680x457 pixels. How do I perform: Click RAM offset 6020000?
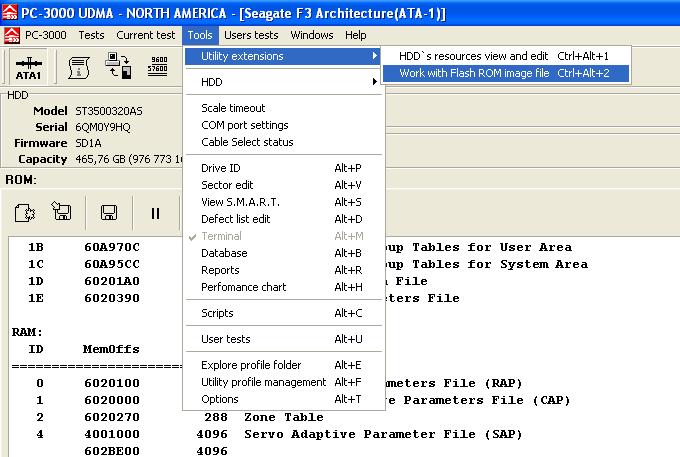pos(112,400)
